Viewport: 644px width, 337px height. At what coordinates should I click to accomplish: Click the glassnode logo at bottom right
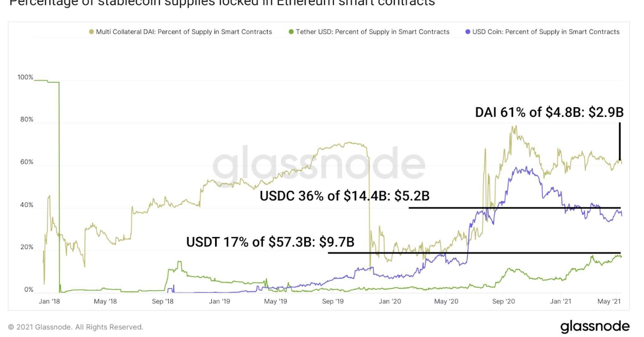coord(595,326)
